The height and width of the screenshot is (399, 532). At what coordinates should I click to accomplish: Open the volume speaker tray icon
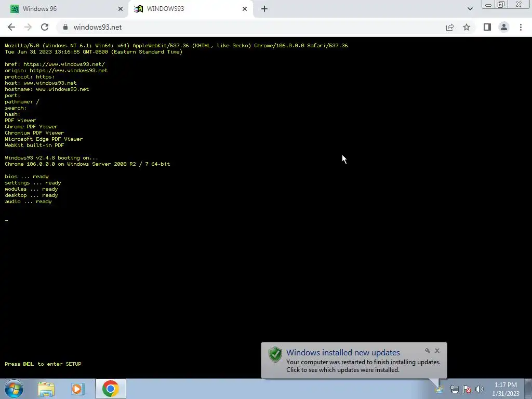[479, 389]
